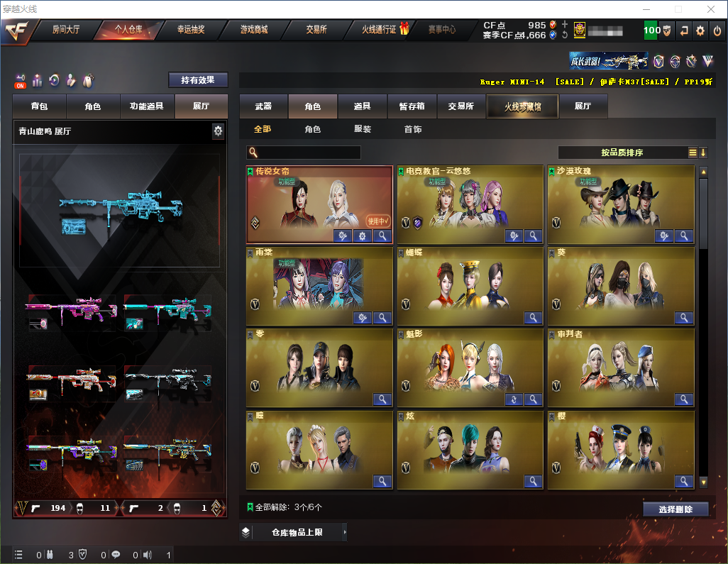This screenshot has height=564, width=728.
Task: Expand the 仓库物品上限 panel arrow
Action: [345, 533]
